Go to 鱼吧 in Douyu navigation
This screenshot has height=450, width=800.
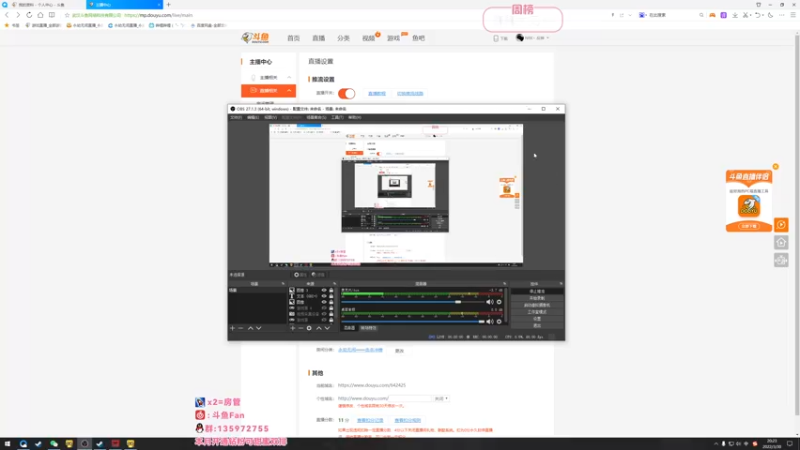click(x=418, y=38)
